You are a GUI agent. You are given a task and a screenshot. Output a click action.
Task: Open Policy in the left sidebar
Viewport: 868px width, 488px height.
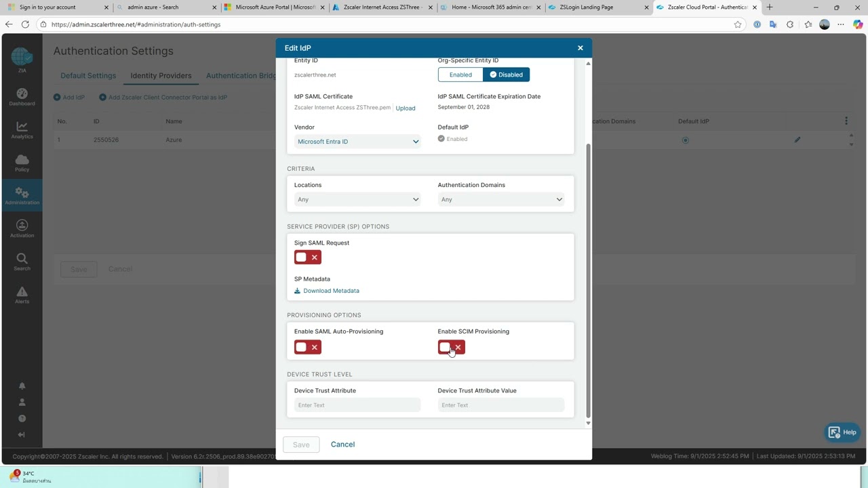tap(22, 163)
